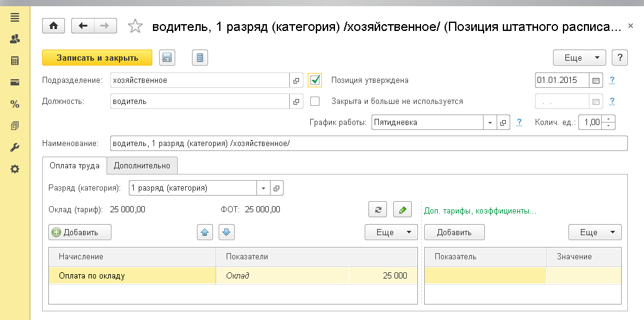This screenshot has height=320, width=644.
Task: Click into the Наименование text field
Action: tap(368, 144)
